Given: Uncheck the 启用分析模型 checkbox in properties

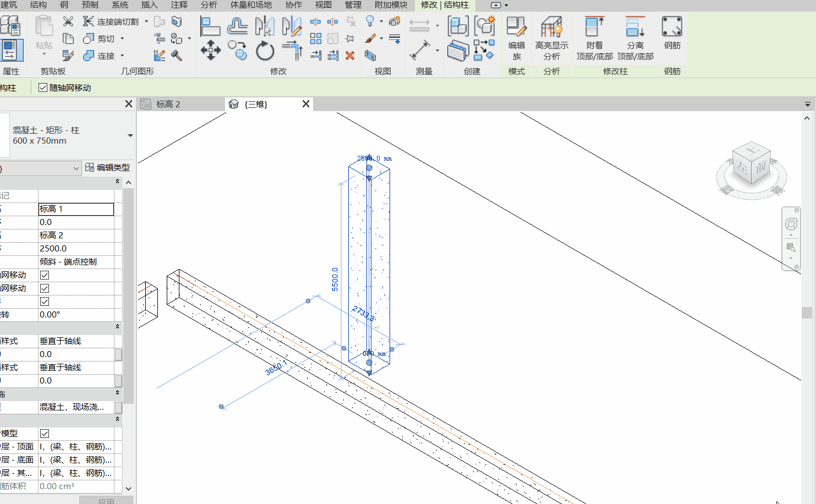Looking at the screenshot, I should tap(44, 433).
